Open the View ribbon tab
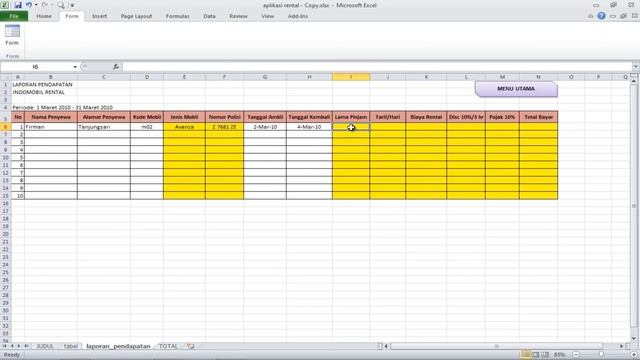 (268, 16)
